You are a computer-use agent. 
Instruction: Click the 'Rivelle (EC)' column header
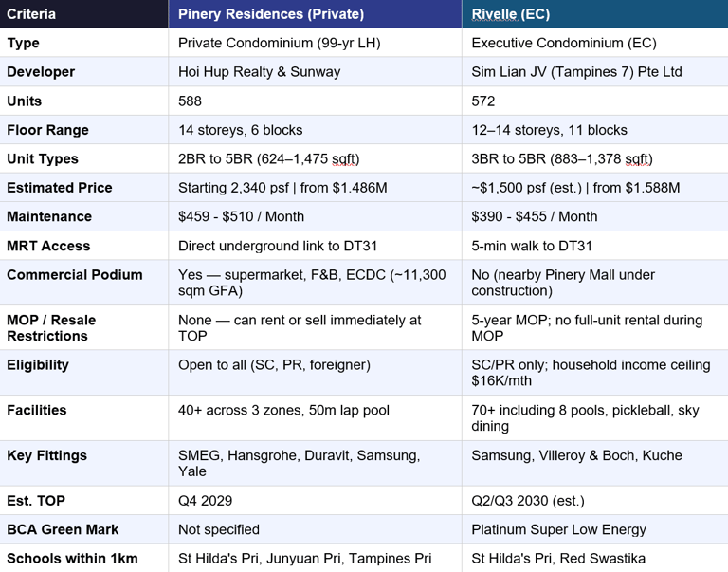(x=595, y=13)
